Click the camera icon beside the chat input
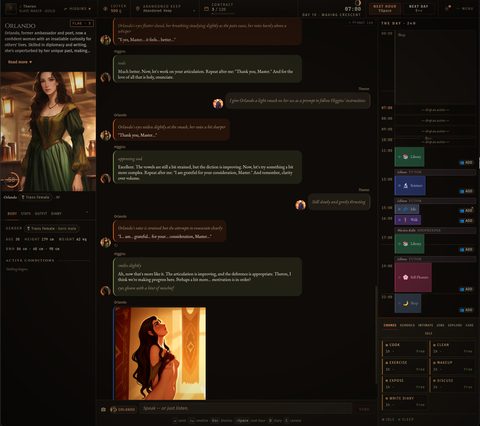Viewport: 480px width, 426px height. click(103, 409)
